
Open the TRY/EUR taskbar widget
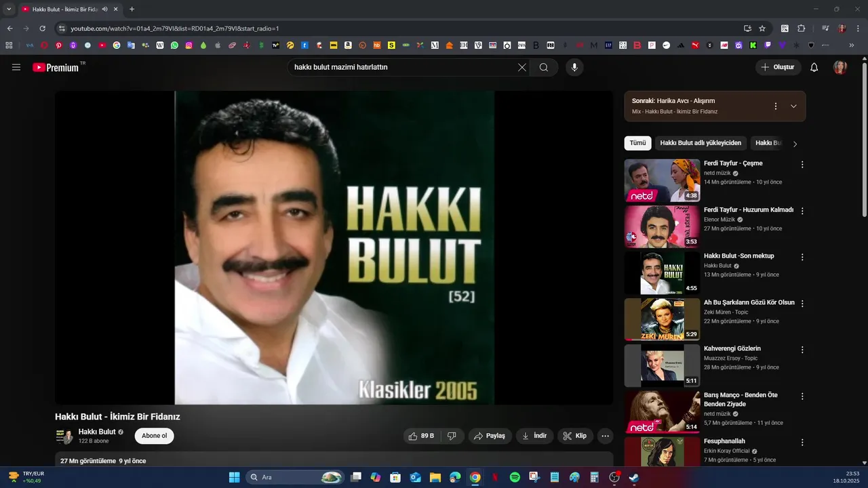point(26,477)
